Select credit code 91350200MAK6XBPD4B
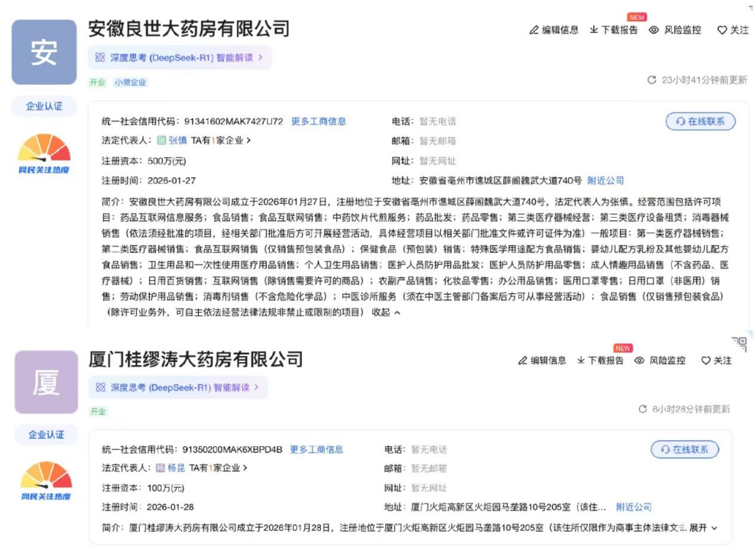Viewport: 756px width, 550px height. 232,450
